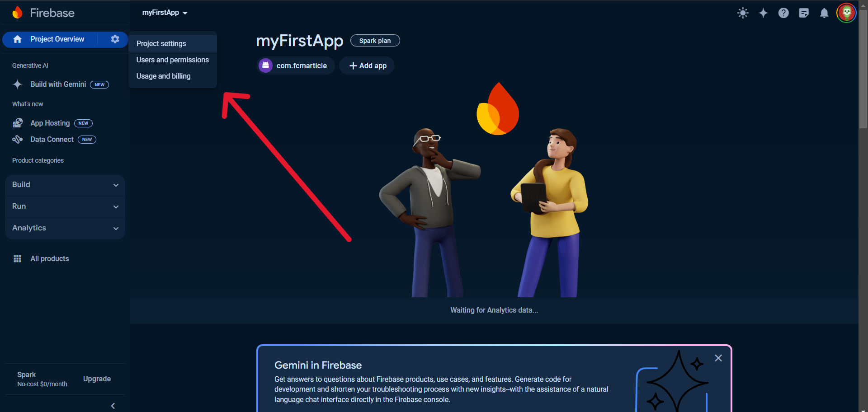This screenshot has height=412, width=868.
Task: Click the myFirstApp project title
Action: 300,41
